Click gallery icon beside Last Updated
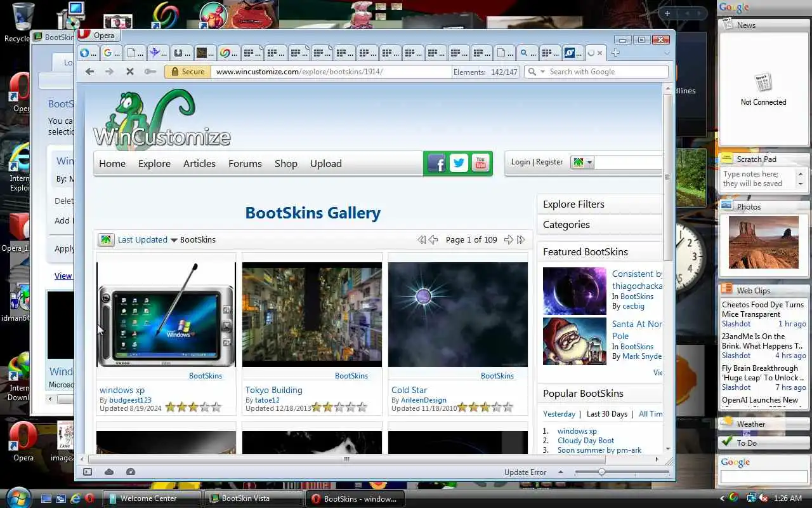This screenshot has width=812, height=508. pyautogui.click(x=106, y=239)
